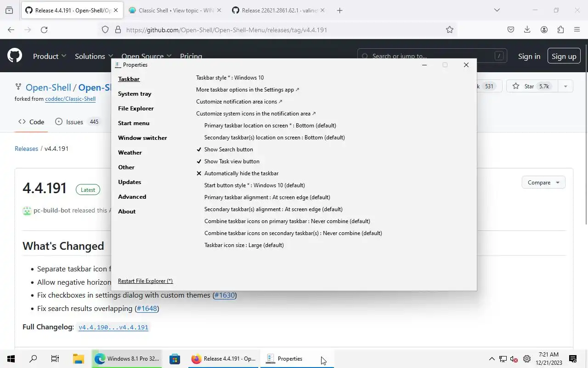Star the Open-Shell repository

(x=532, y=86)
